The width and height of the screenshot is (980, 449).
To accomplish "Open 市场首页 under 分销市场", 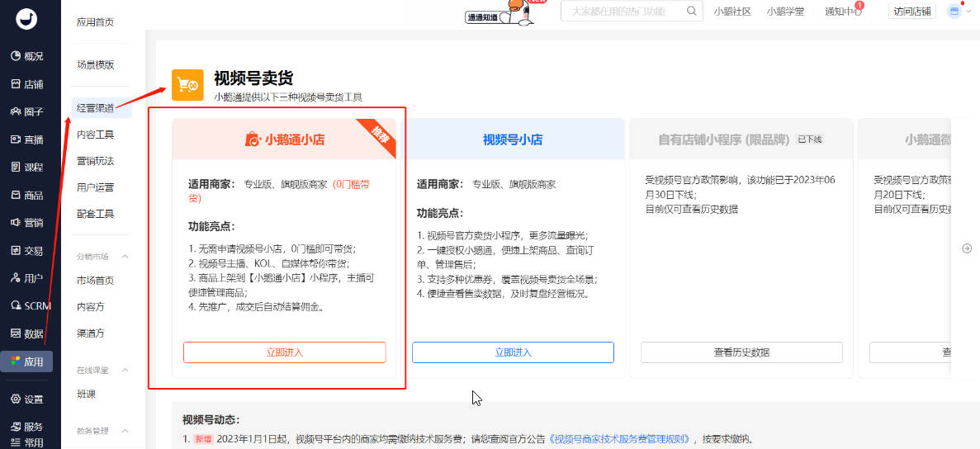I will point(95,281).
